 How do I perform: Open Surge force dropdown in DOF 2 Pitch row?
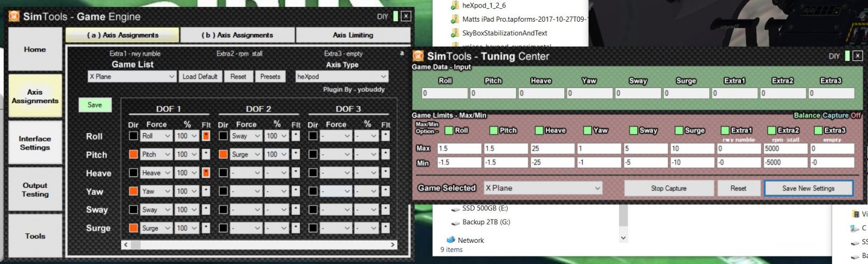click(246, 154)
